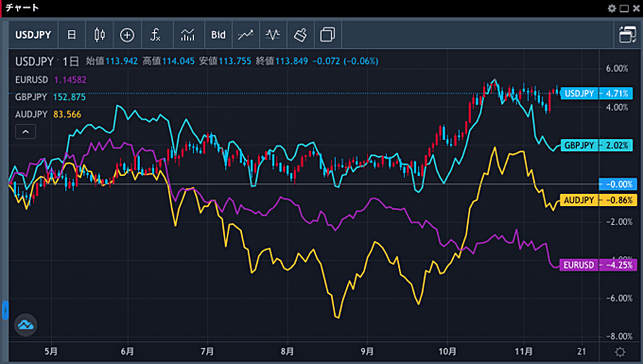Click the detach chart window icon
The image size is (643, 364).
point(627,35)
